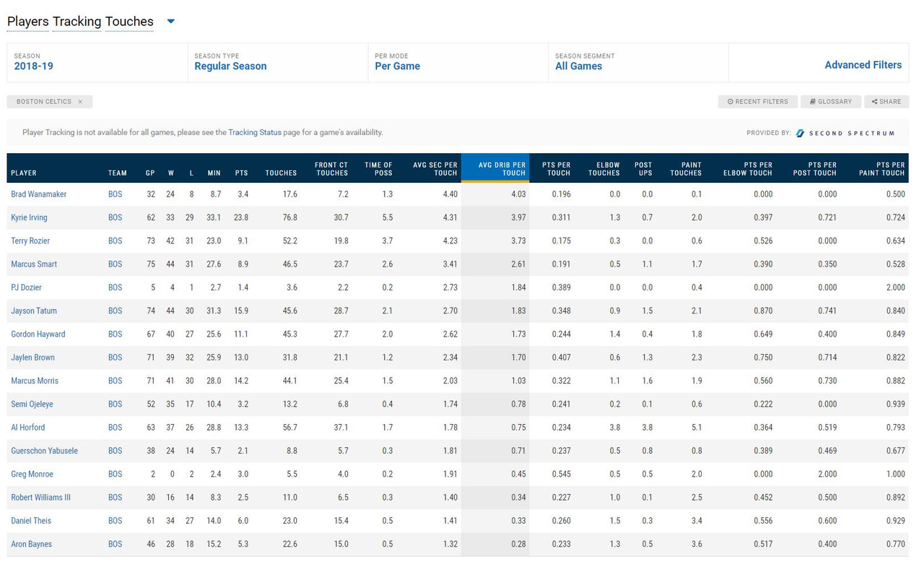Sort table by PLAYER column header

24,173
